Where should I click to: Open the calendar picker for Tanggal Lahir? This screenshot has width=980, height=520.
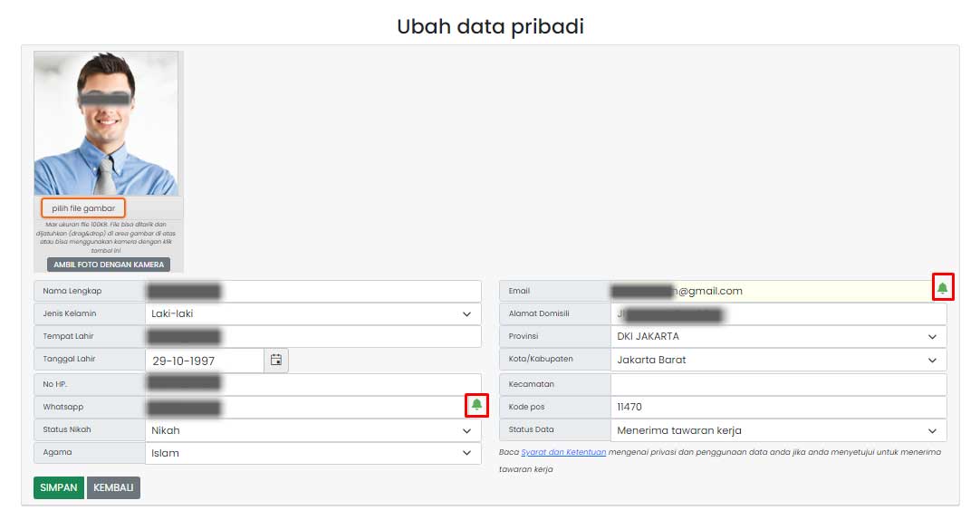[x=276, y=360]
